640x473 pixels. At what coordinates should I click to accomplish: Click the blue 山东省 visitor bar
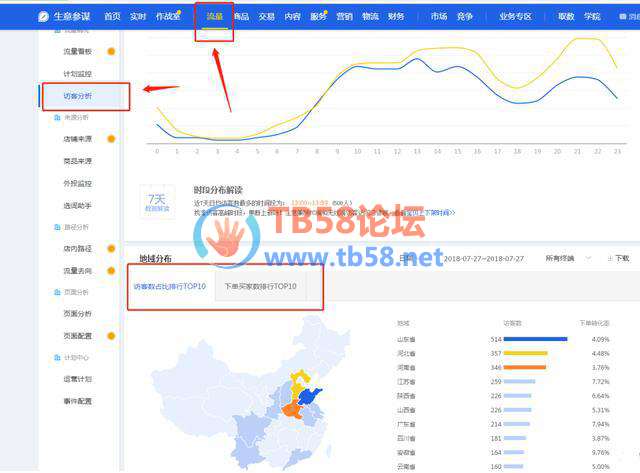(x=535, y=339)
